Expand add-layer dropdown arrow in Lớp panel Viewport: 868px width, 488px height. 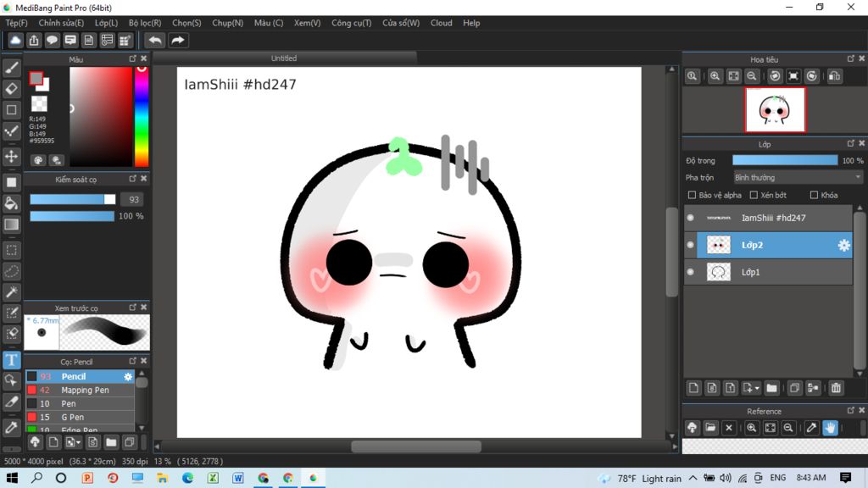coord(757,388)
